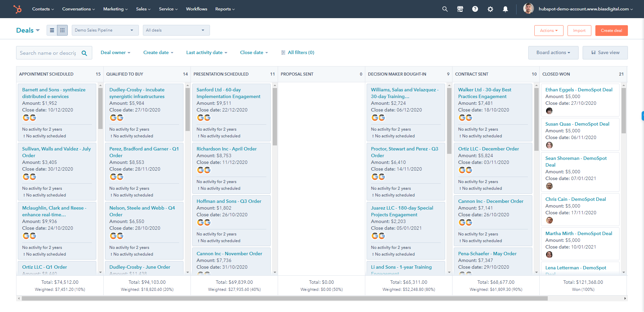Open Juarez LLC 180-day Special Projects deal
The width and height of the screenshot is (644, 312).
point(402,211)
